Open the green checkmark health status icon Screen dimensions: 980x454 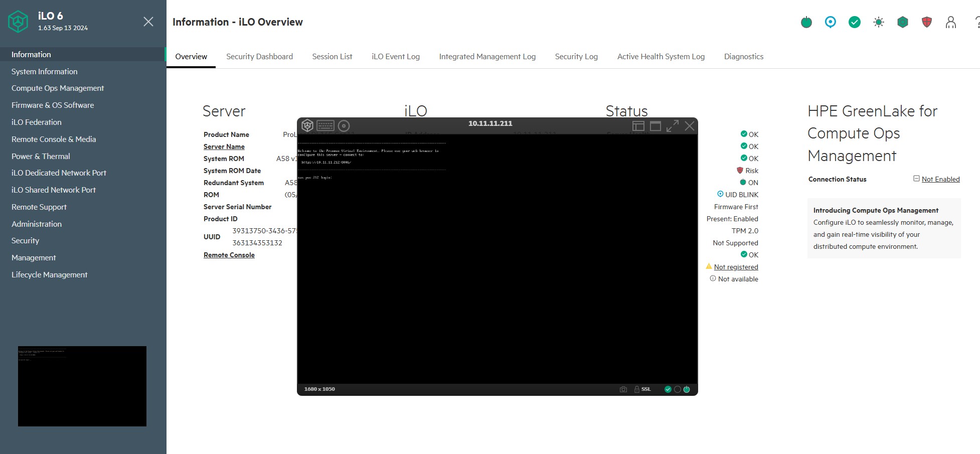click(x=855, y=22)
